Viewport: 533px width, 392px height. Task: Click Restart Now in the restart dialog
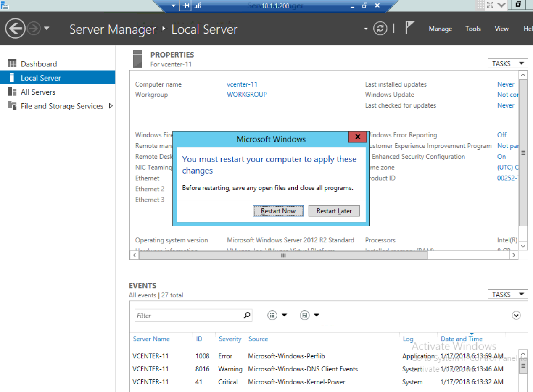pyautogui.click(x=278, y=210)
